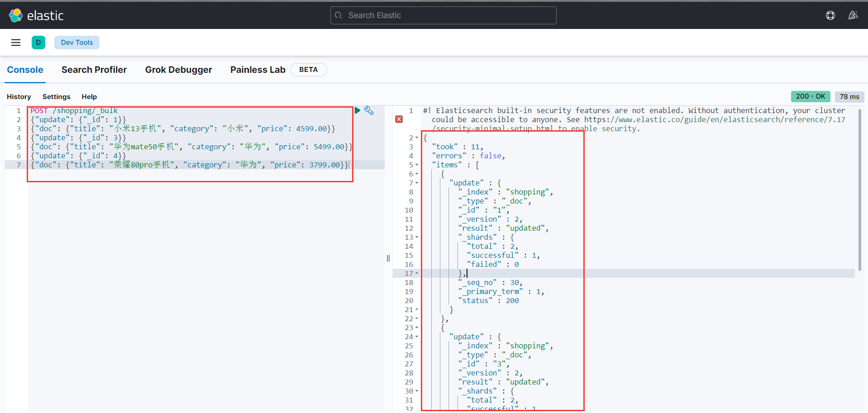Open the Help menu item
The width and height of the screenshot is (868, 413).
[x=89, y=97]
